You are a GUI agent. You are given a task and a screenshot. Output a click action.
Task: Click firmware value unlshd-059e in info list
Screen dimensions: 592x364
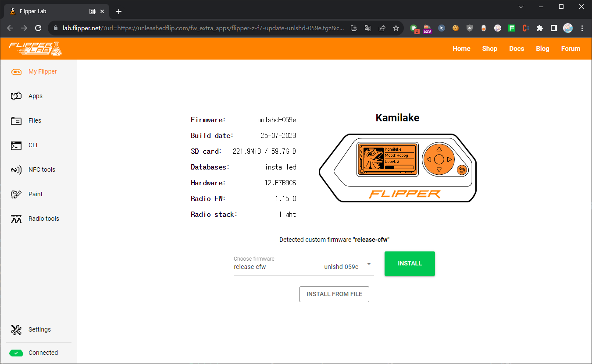click(277, 120)
